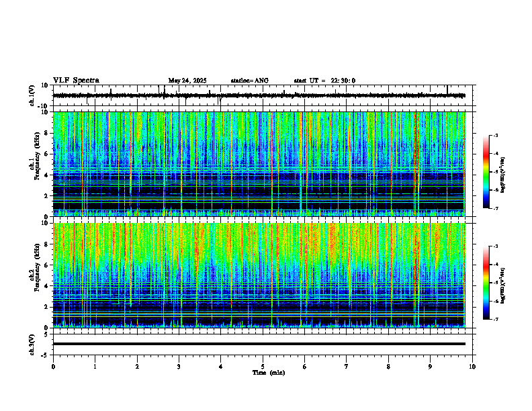Click the "VLF Spectra" plot title
This screenshot has height=411, width=532.
point(76,81)
